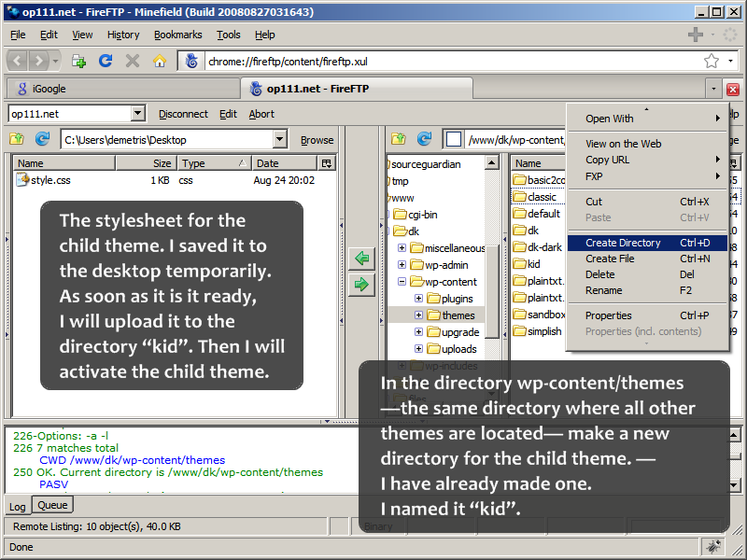Upload with the green right arrow
This screenshot has width=747, height=560.
(361, 285)
